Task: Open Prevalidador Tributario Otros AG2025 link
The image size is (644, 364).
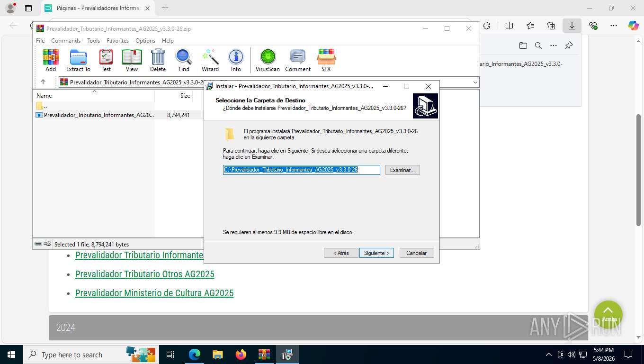Action: [x=145, y=274]
